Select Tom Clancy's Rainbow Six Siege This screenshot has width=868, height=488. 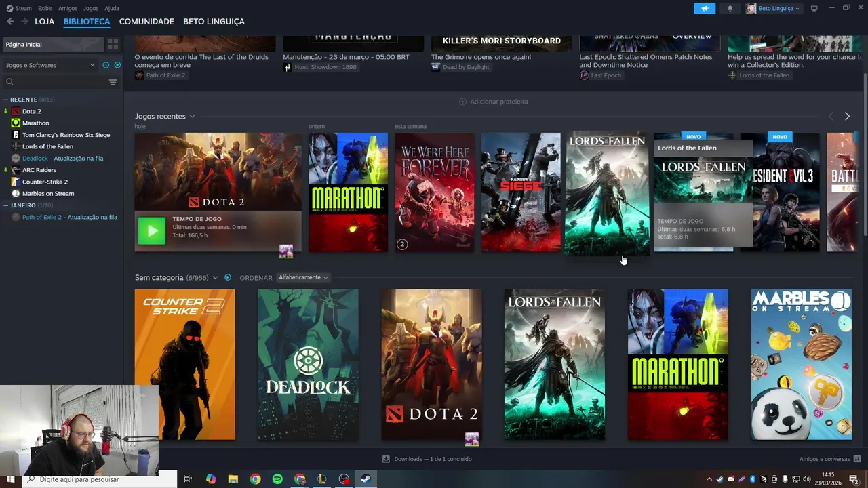pyautogui.click(x=66, y=135)
